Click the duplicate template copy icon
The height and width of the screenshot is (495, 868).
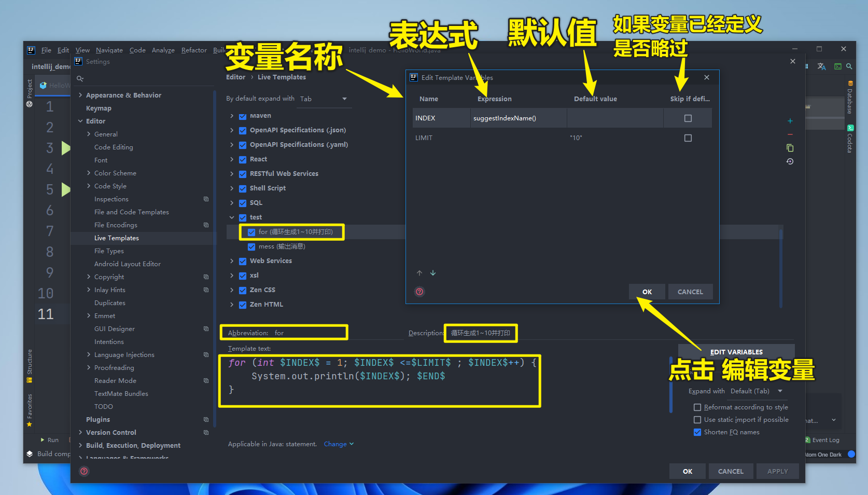tap(790, 148)
